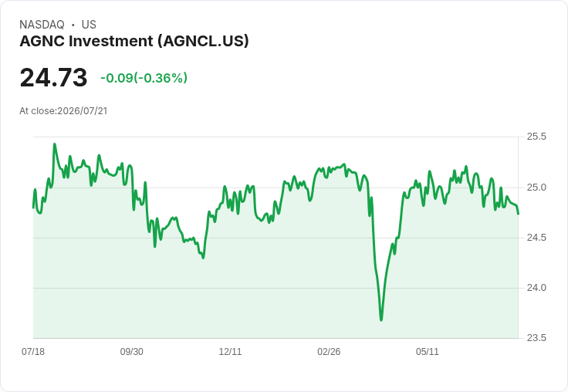Click the 24.0 price axis label
Image resolution: width=568 pixels, height=392 pixels.
pyautogui.click(x=536, y=288)
